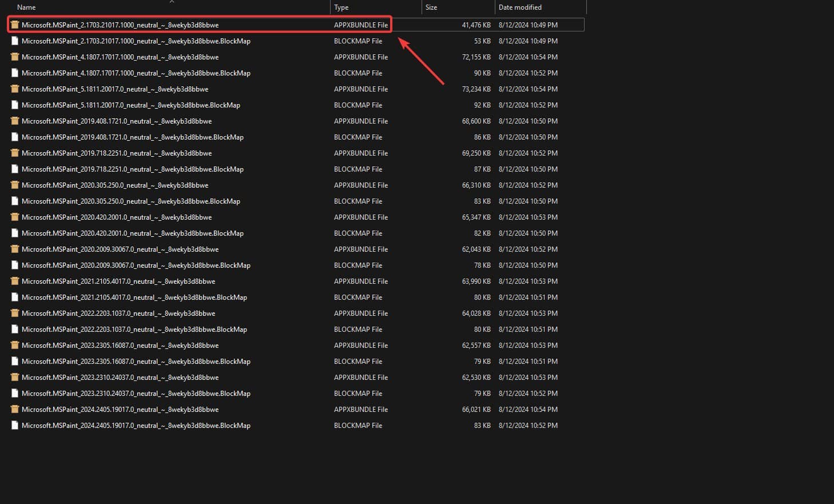Screen dimensions: 834x504
Task: Select the MSPaint_2020.305.250.0 appxbundle file name
Action: [115, 185]
